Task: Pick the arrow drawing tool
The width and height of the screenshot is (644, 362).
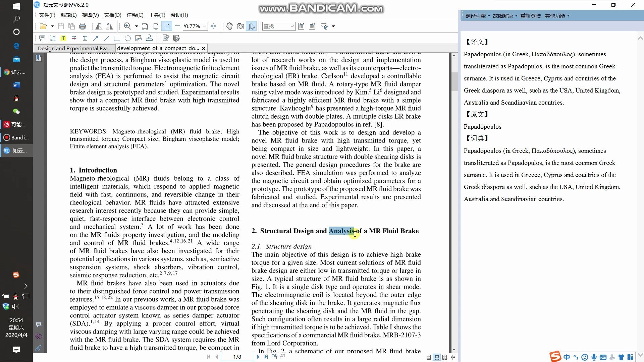Action: (x=96, y=38)
